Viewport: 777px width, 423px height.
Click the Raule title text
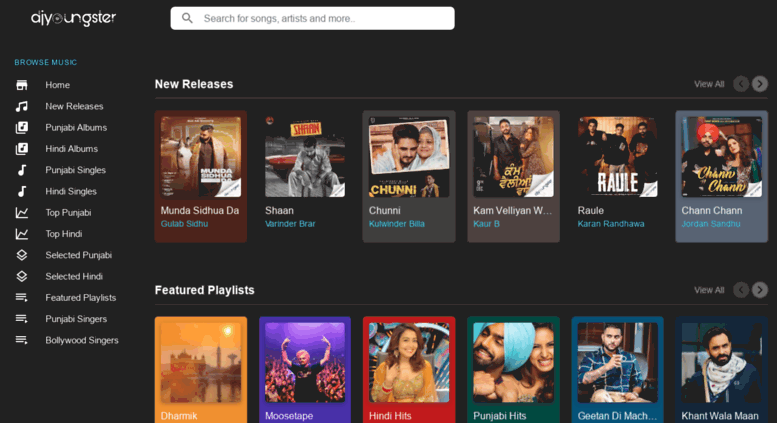[x=591, y=211]
